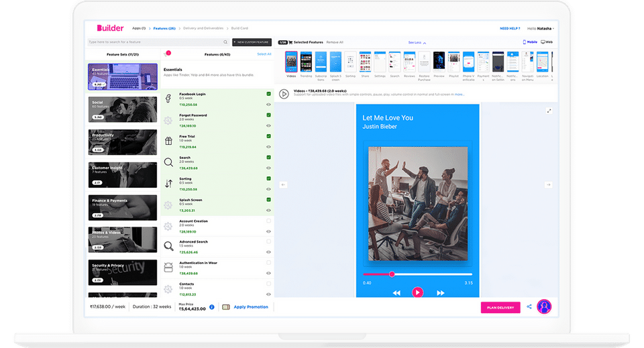Screen dimensions: 644x348
Task: Uncheck the Sorting feature checkbox
Action: pyautogui.click(x=268, y=178)
